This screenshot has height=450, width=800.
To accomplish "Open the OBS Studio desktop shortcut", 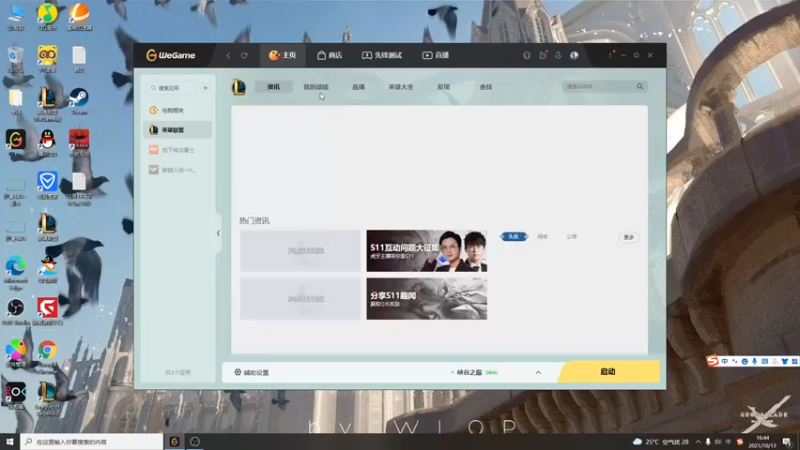I will click(x=16, y=312).
